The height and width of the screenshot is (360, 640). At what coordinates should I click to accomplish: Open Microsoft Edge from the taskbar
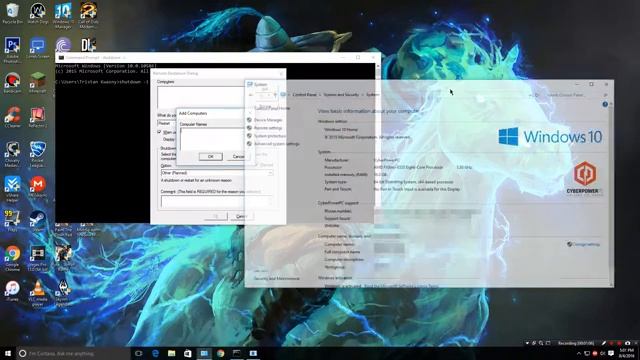coord(155,353)
